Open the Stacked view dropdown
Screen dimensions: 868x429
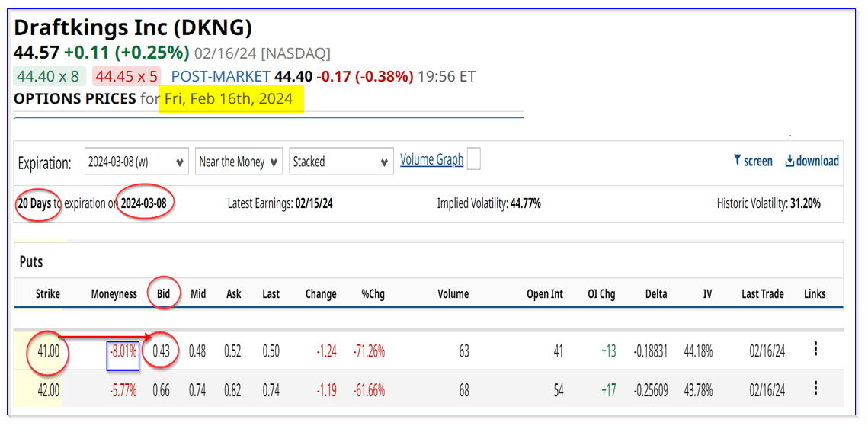click(341, 162)
